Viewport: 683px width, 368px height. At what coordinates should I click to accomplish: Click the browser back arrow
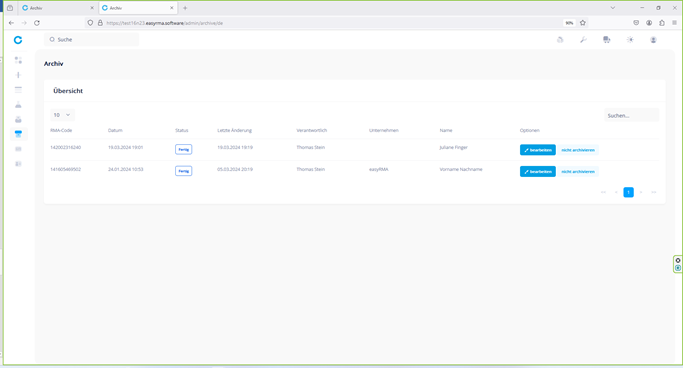[x=11, y=23]
